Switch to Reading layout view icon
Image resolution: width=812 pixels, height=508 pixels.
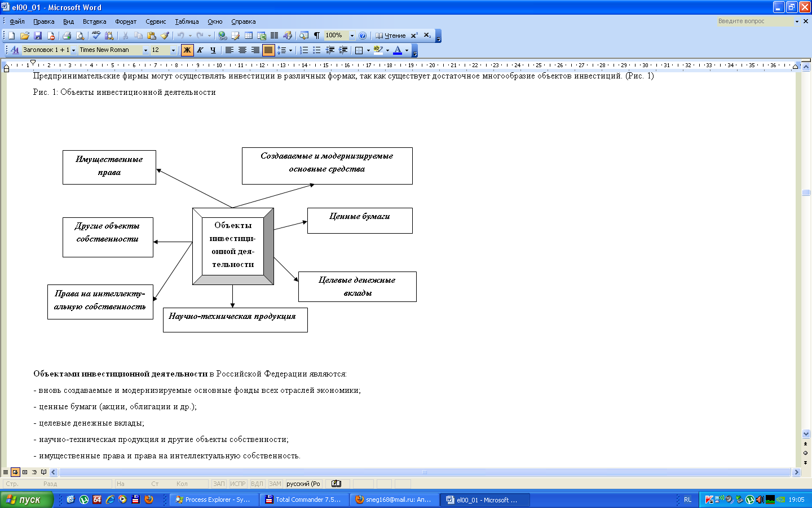[x=44, y=472]
